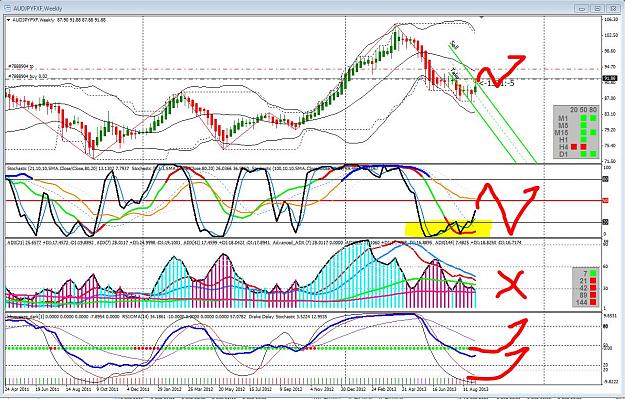Click the 50 level tag on the stochastic scale
This screenshot has height=399, width=625.
(605, 200)
